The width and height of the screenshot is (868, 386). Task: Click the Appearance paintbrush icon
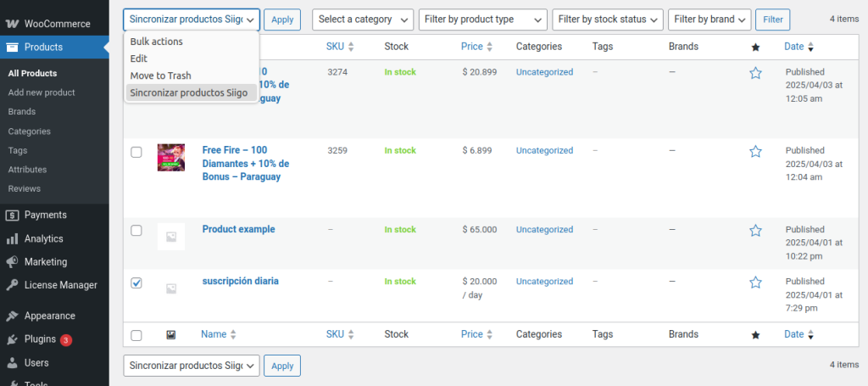pos(12,316)
